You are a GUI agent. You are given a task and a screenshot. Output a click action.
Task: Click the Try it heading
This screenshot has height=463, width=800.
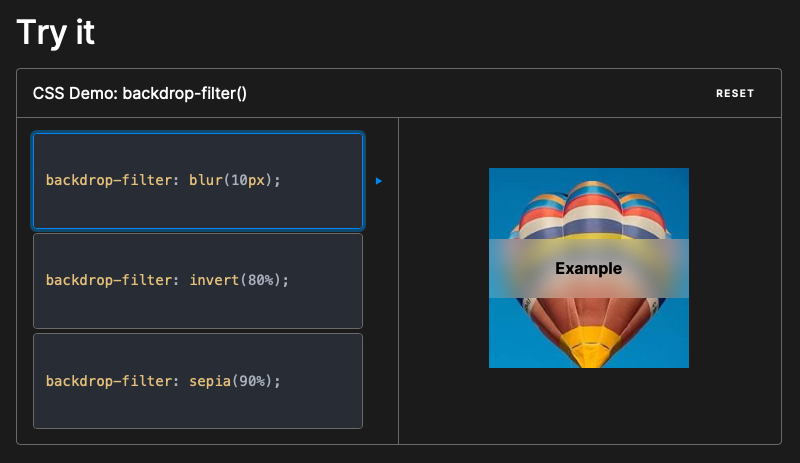coord(55,33)
